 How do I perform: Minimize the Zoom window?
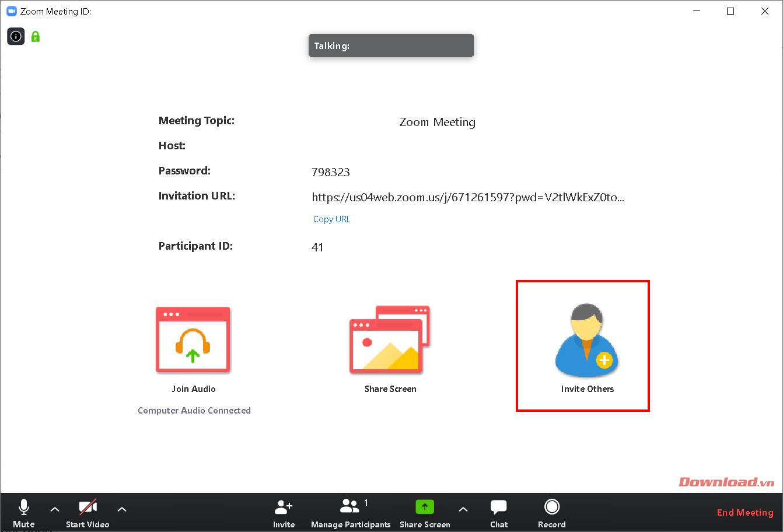696,11
